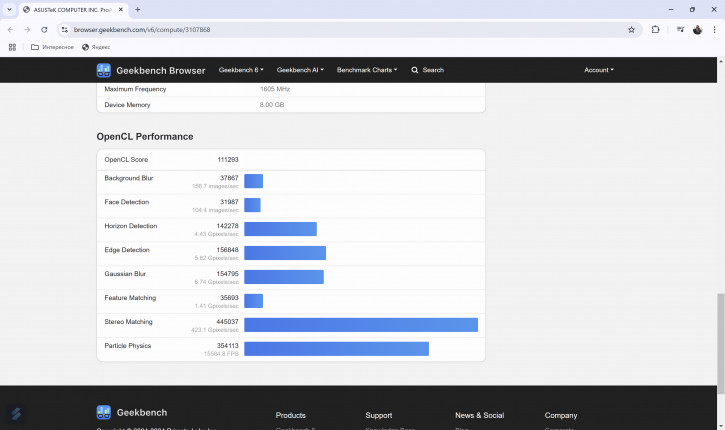Select the ASUSTeK COMPUTER INC. browser tab
The image size is (725, 430).
[x=72, y=9]
